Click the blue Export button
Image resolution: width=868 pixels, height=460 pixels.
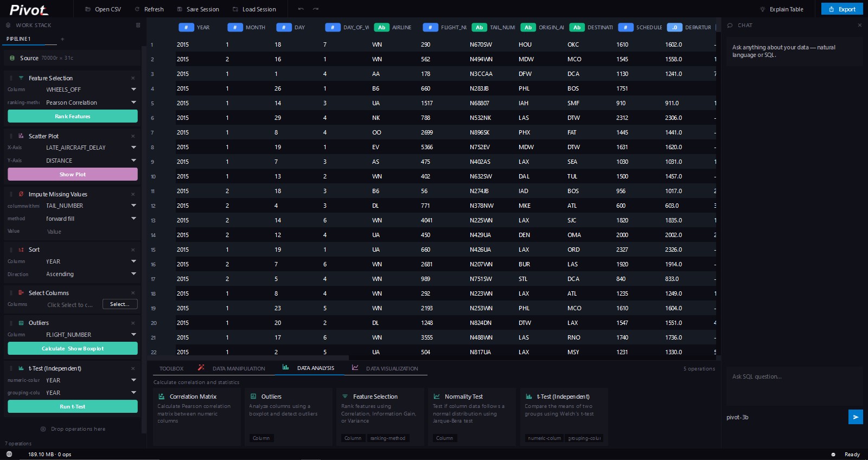[x=842, y=9]
